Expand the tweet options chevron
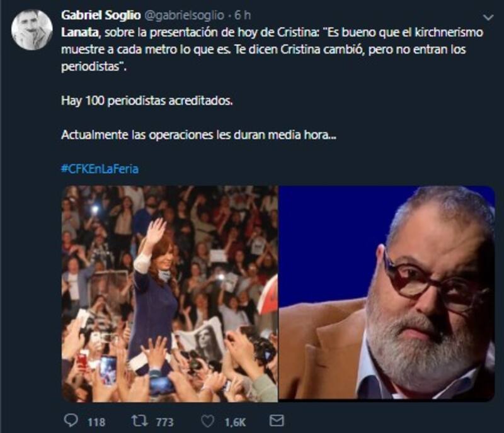Viewport: 504px width, 433px height. pos(487,18)
